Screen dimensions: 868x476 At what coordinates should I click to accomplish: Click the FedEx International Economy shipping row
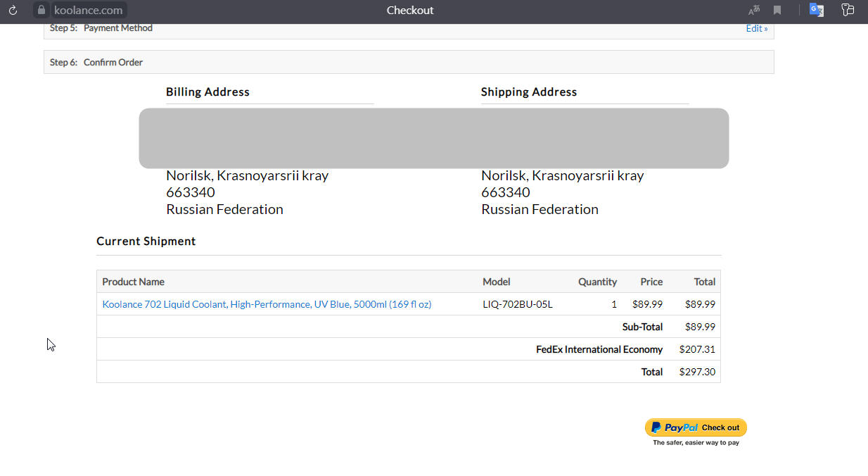point(599,349)
